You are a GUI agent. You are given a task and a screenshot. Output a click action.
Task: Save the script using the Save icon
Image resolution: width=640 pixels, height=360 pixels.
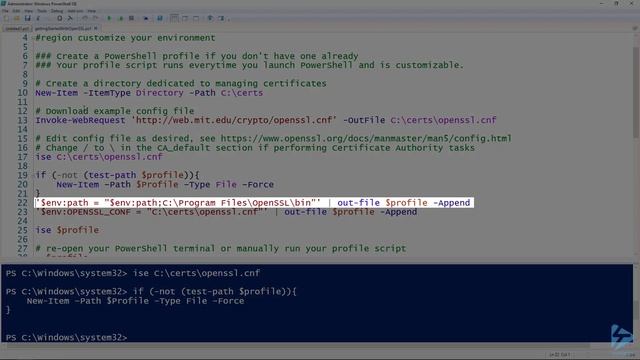(27, 18)
